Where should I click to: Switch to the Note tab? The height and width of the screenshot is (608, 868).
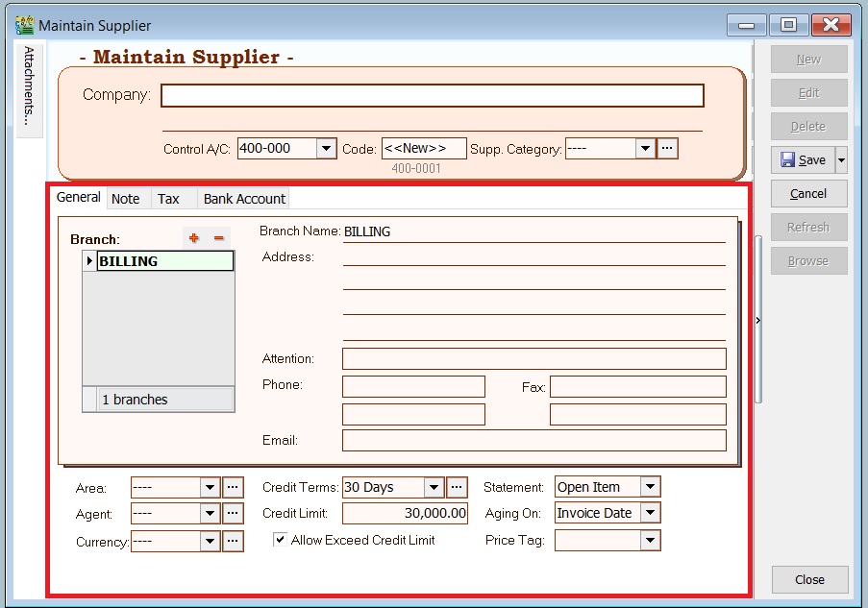(x=125, y=199)
